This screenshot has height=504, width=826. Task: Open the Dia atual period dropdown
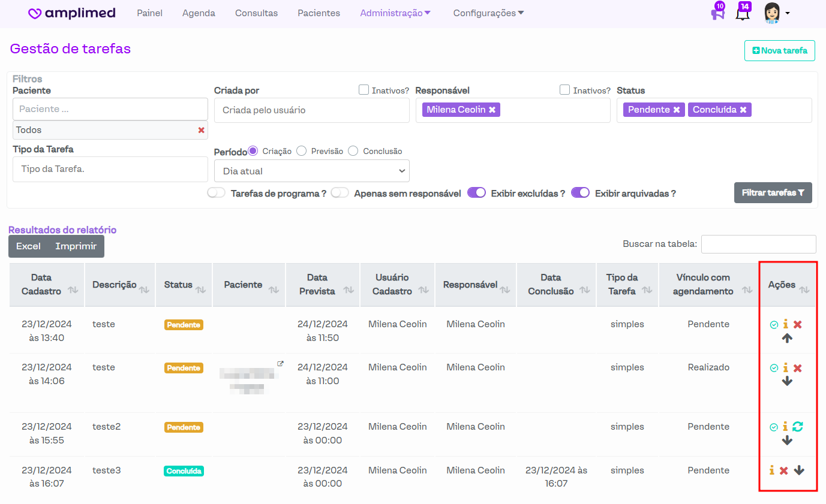(311, 171)
